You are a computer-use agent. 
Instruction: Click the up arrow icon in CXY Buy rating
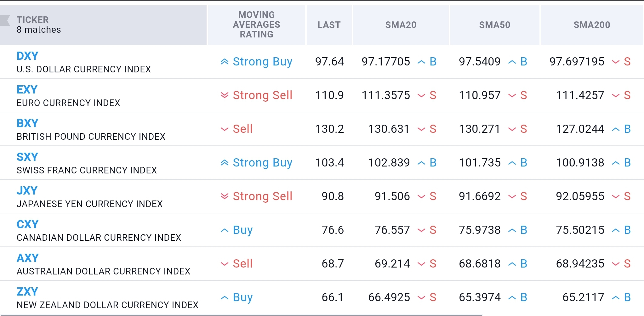pyautogui.click(x=225, y=230)
